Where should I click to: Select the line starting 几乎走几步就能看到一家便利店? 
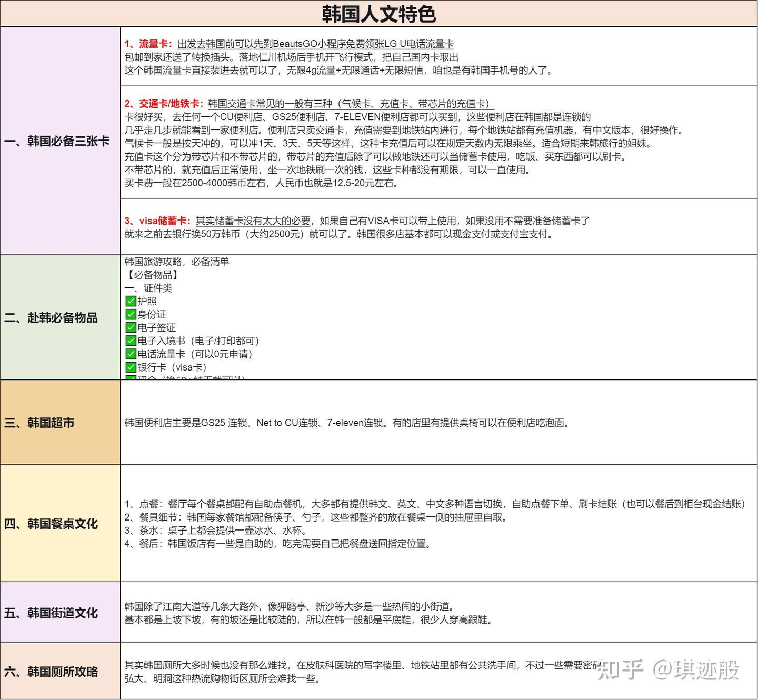pyautogui.click(x=405, y=130)
